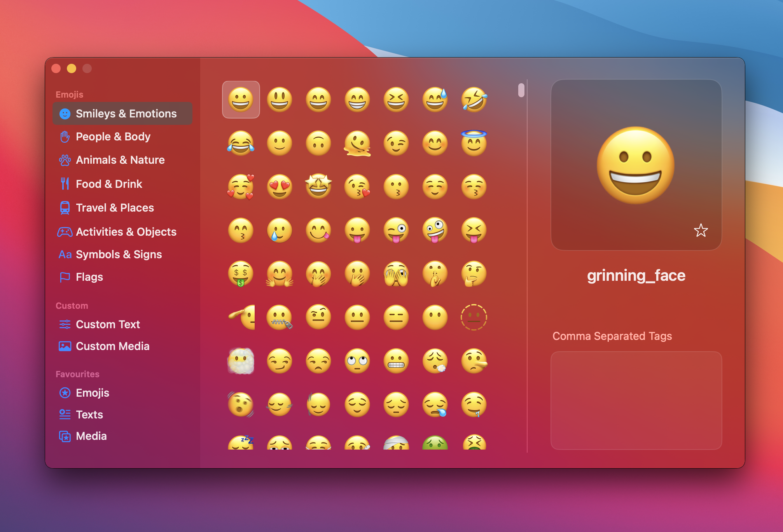
Task: Select the face exhaling emoji
Action: tap(435, 361)
